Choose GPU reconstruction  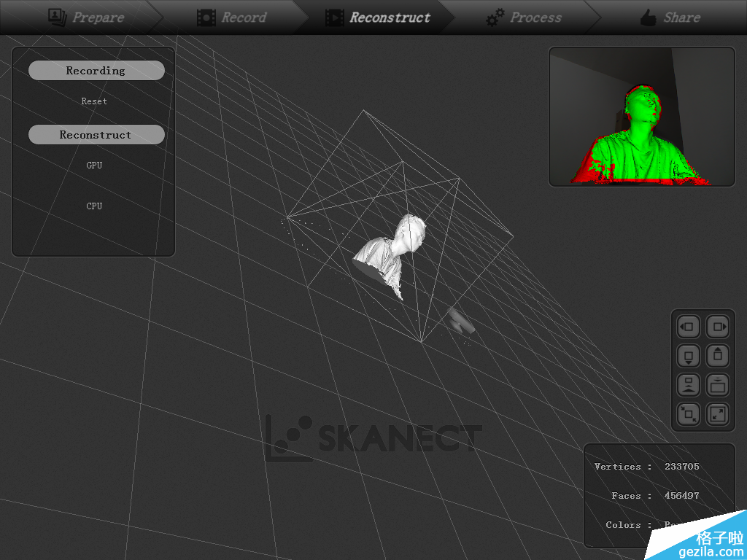pyautogui.click(x=94, y=166)
